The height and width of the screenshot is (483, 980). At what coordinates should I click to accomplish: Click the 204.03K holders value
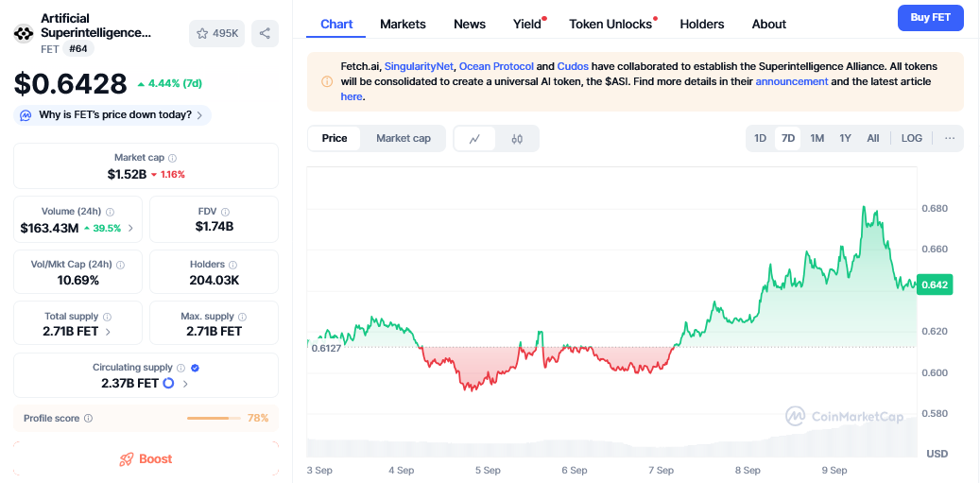coord(215,280)
